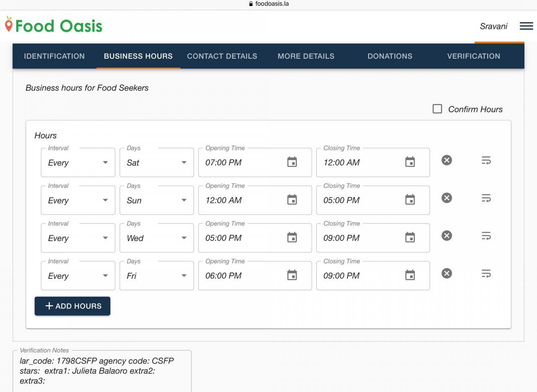The width and height of the screenshot is (537, 392).
Task: Open calendar icon for Sun opening time
Action: pos(292,200)
